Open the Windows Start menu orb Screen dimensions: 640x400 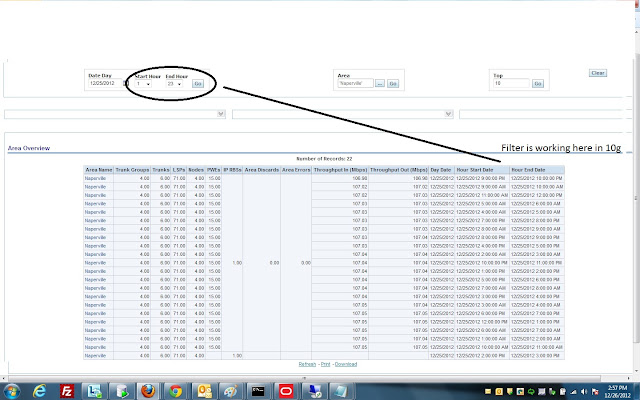pos(11,391)
